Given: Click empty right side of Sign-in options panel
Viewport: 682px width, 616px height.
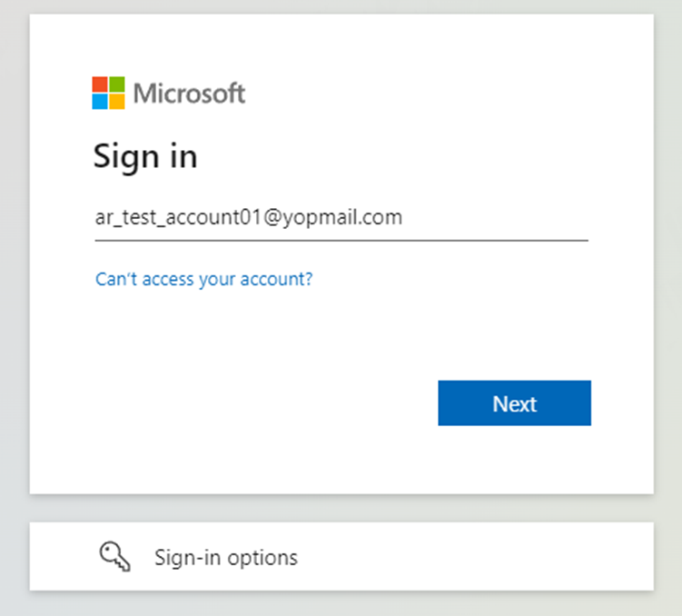Looking at the screenshot, I should tap(509, 556).
